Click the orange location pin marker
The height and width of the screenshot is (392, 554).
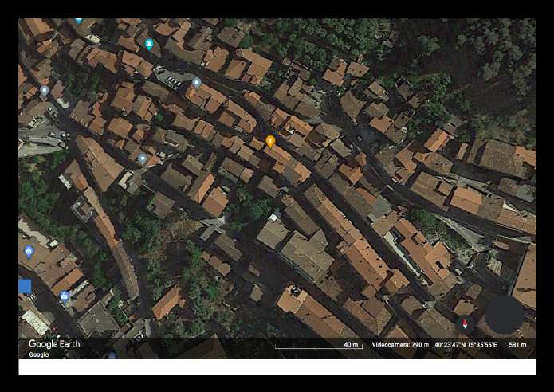270,141
